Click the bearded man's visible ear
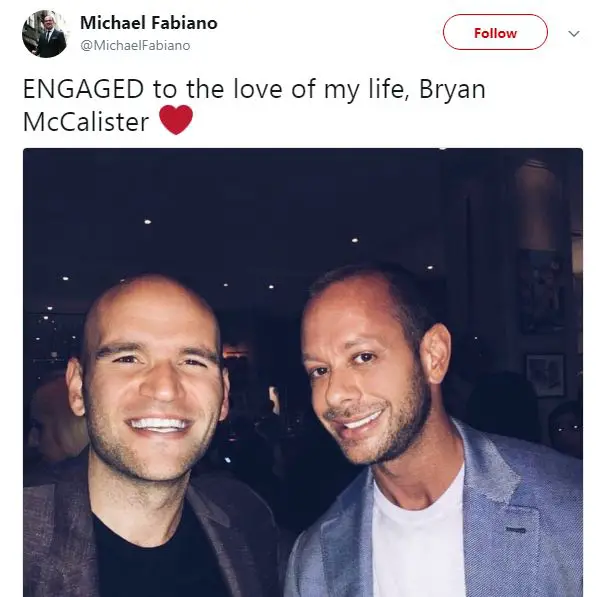Image resolution: width=603 pixels, height=597 pixels. point(436,353)
